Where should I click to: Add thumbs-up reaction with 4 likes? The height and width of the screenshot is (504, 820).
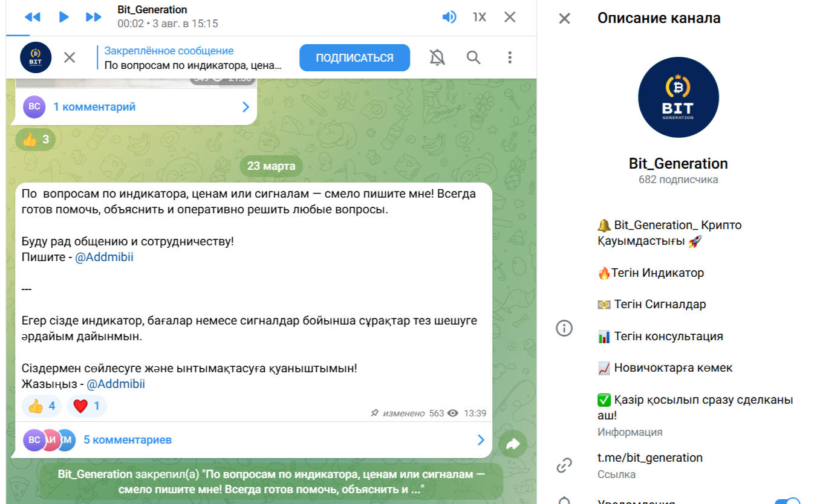coord(42,406)
